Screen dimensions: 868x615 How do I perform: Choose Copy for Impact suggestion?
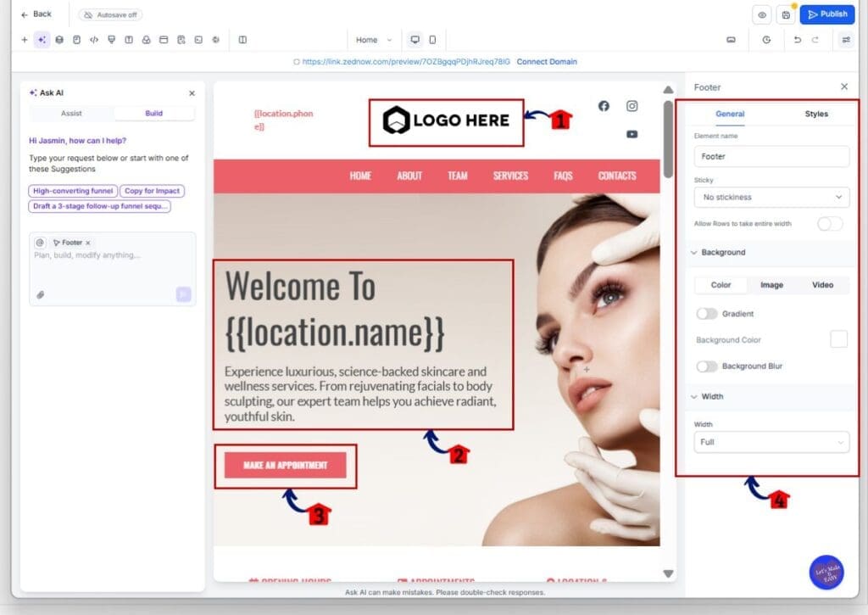pos(152,191)
